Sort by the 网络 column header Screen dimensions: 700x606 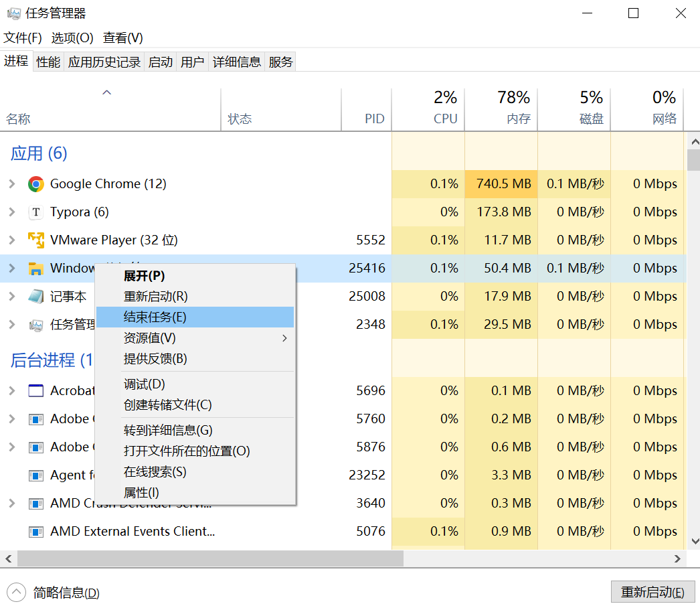point(647,110)
